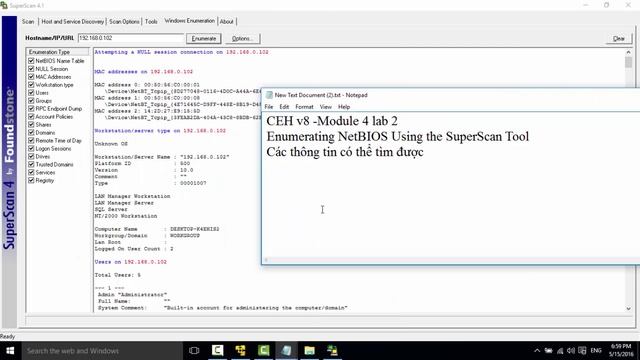640x360 pixels.
Task: Click the results vertical scrollbar thumb
Action: [x=628, y=62]
